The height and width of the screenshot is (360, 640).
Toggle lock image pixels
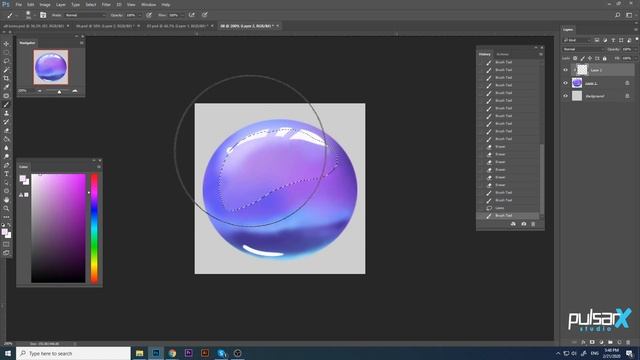pos(582,58)
